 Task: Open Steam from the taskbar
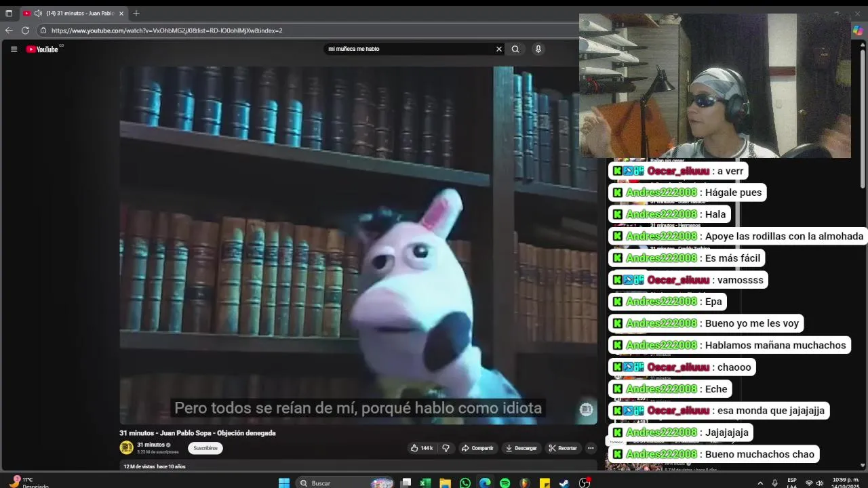pos(564,483)
